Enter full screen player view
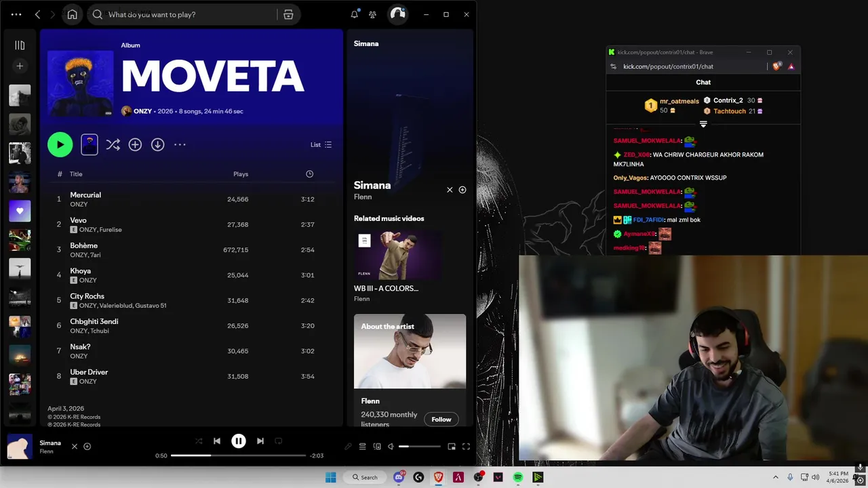 click(466, 447)
